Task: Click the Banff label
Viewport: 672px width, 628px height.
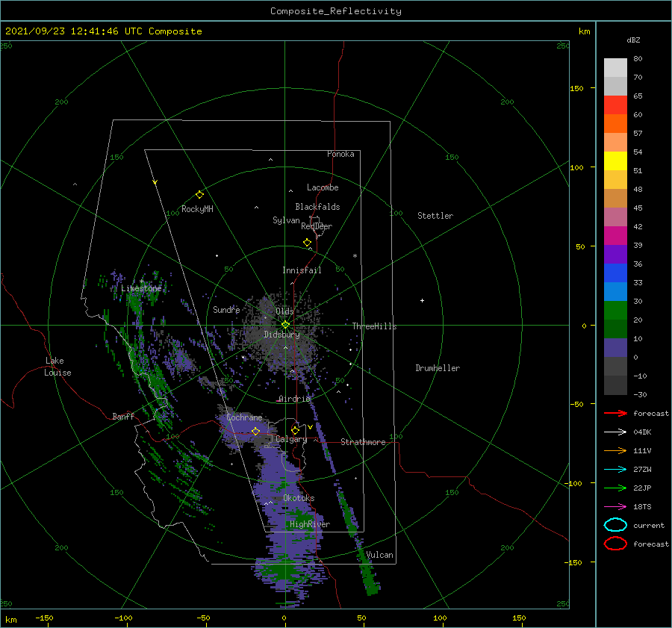Action: 123,416
